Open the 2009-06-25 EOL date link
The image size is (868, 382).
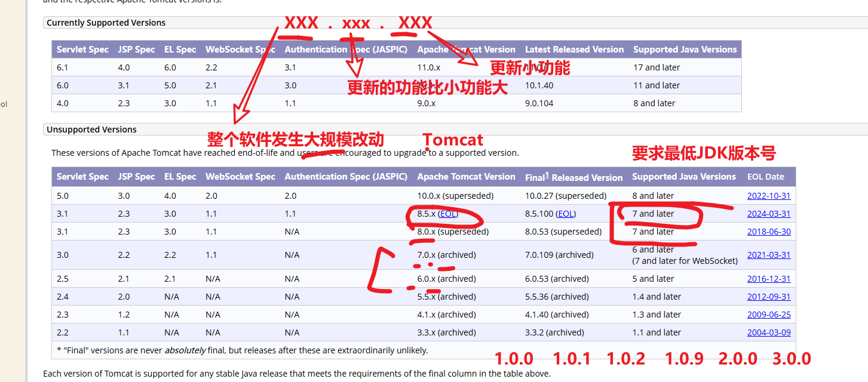(769, 315)
